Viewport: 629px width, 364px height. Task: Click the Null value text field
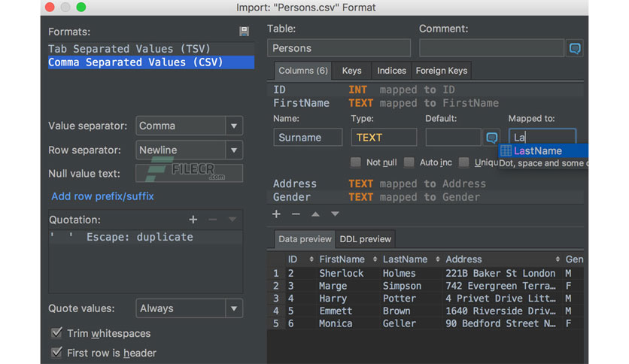(x=189, y=173)
